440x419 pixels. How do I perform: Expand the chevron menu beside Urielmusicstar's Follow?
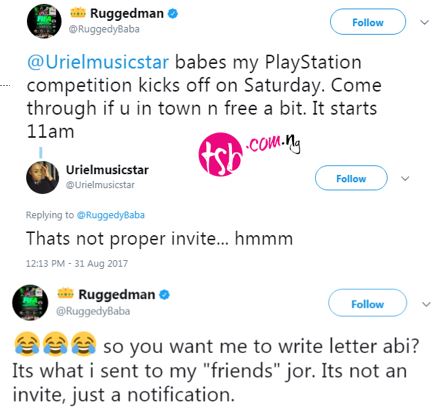point(405,178)
